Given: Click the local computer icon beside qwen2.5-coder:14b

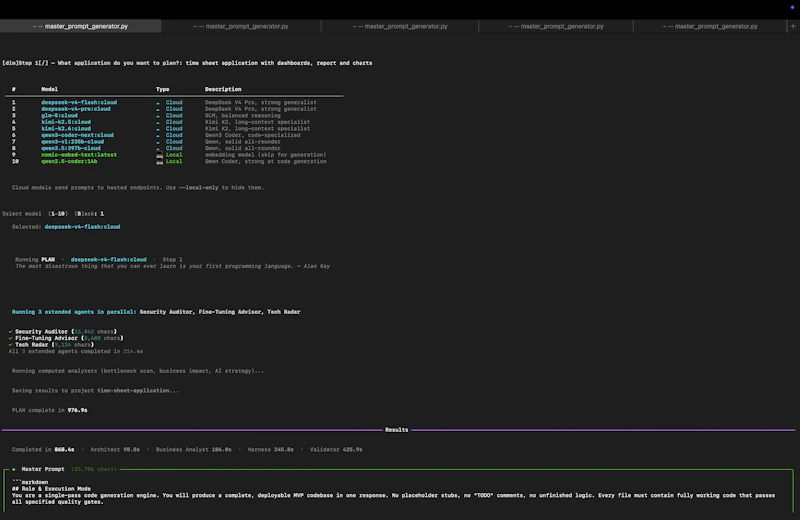Looking at the screenshot, I should pos(159,162).
